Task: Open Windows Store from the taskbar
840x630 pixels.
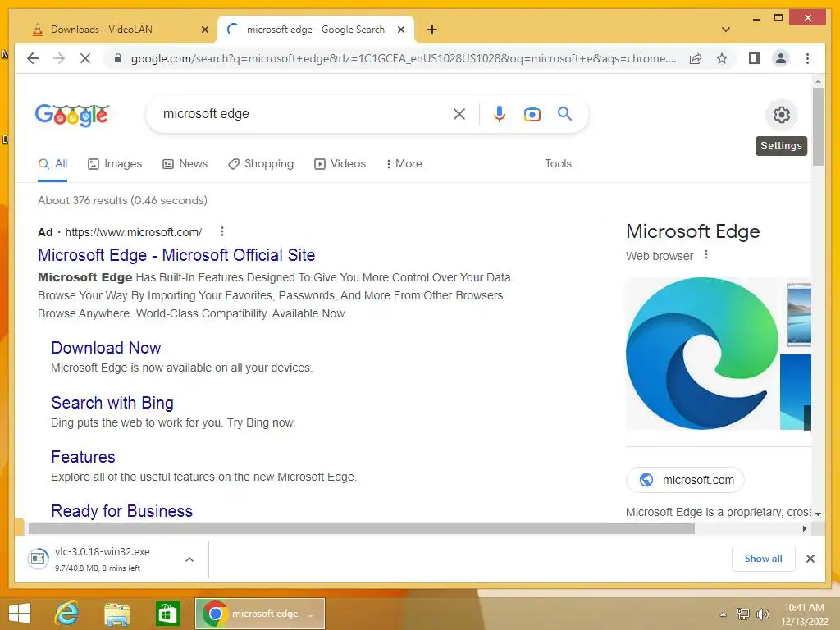Action: pyautogui.click(x=167, y=614)
